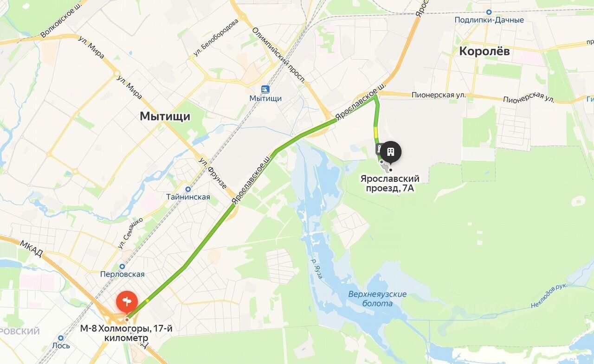Click the Перловская station circle icon
Image resolution: width=594 pixels, height=364 pixels.
(x=122, y=267)
